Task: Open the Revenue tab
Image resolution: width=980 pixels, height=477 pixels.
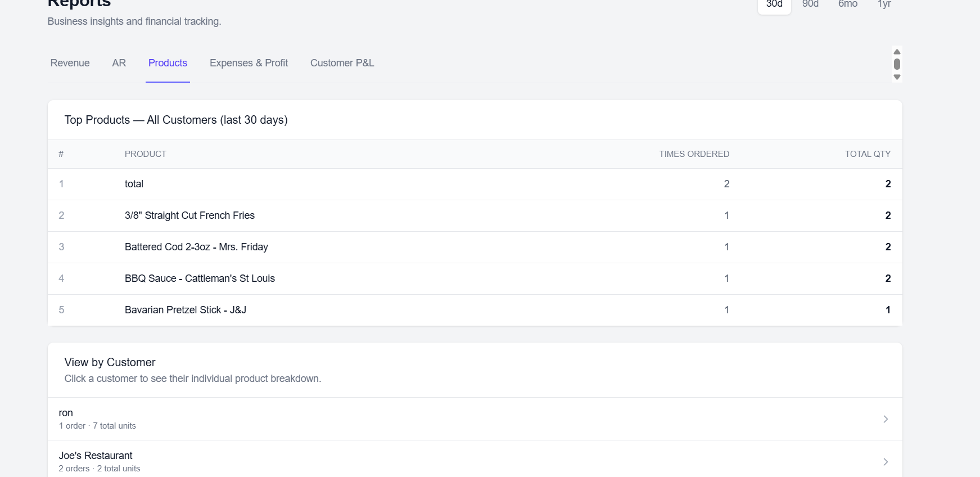Action: (70, 63)
